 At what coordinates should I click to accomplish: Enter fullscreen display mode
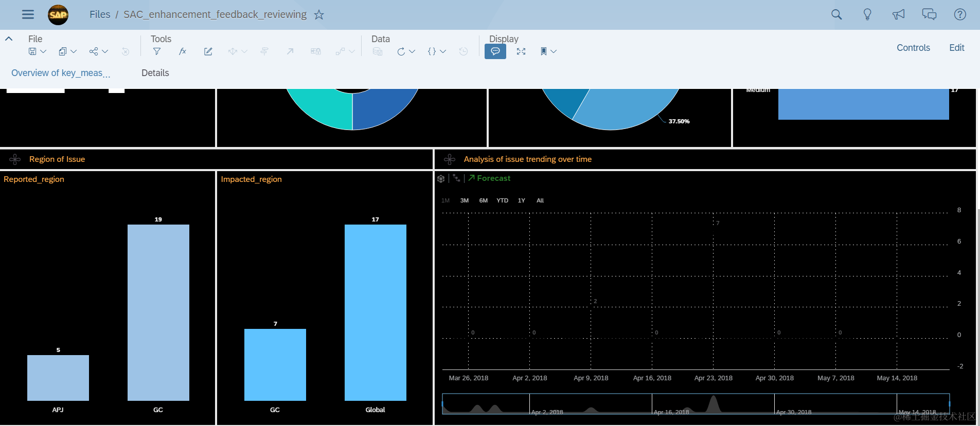coord(521,51)
